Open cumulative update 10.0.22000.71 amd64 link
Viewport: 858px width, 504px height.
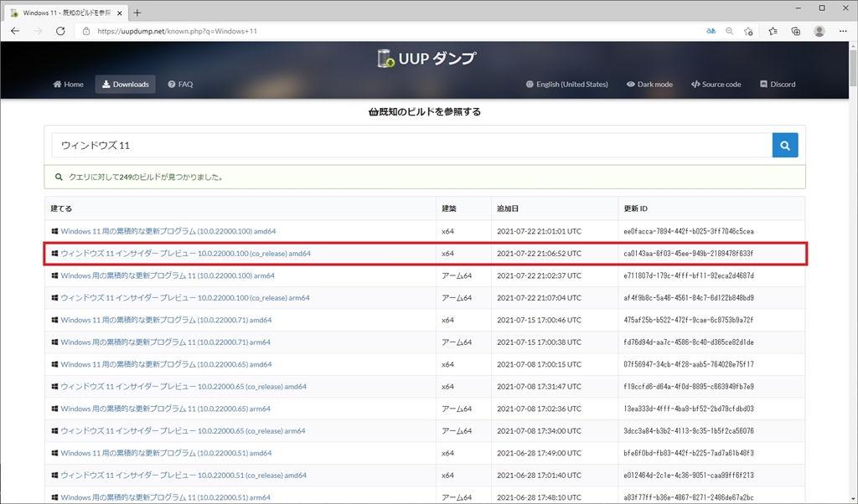pyautogui.click(x=166, y=320)
